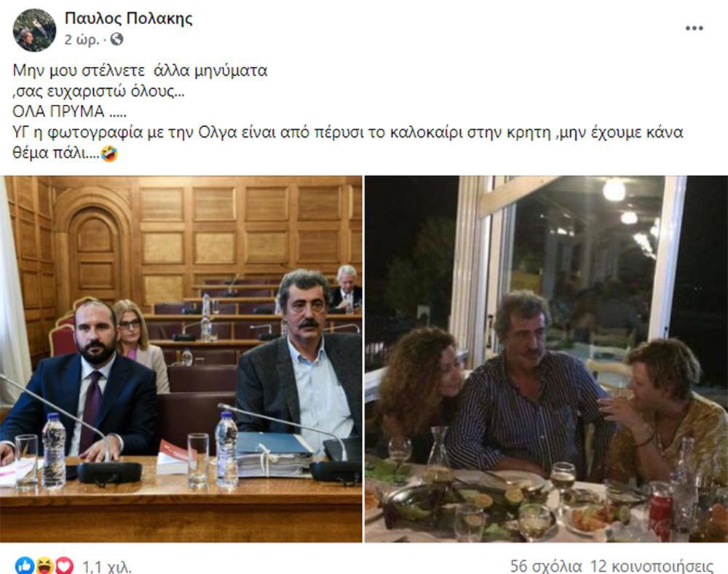This screenshot has height=574, width=728.
Task: Click the Haha laughing reaction icon
Action: [x=44, y=565]
